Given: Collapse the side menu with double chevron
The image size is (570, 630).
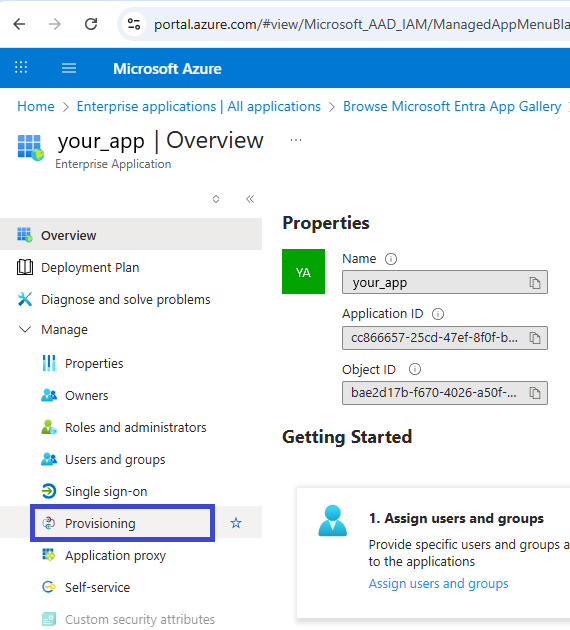Looking at the screenshot, I should pos(250,199).
